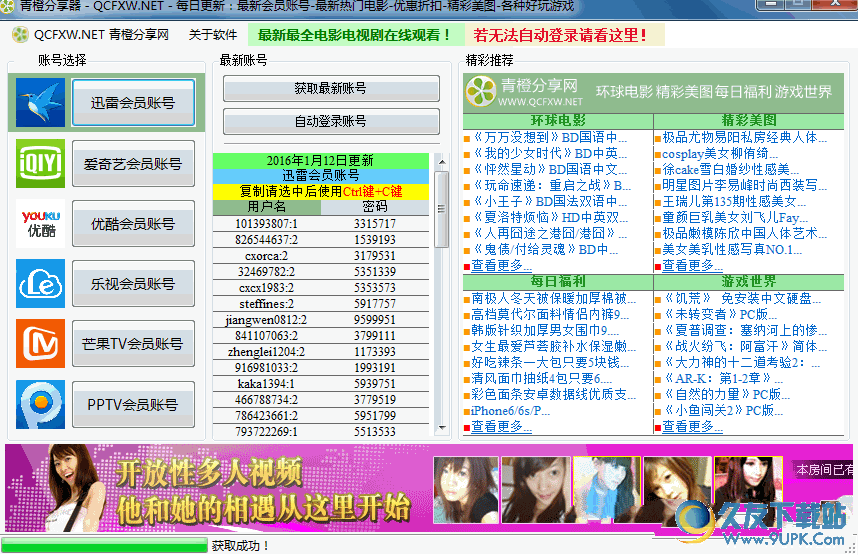Open 《夏洛特烦恼》HD中英双 link

coord(549,217)
